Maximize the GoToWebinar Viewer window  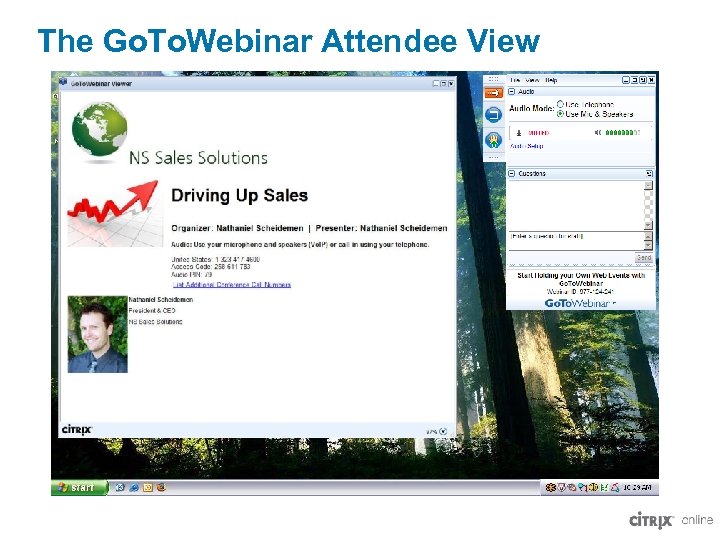coord(443,84)
